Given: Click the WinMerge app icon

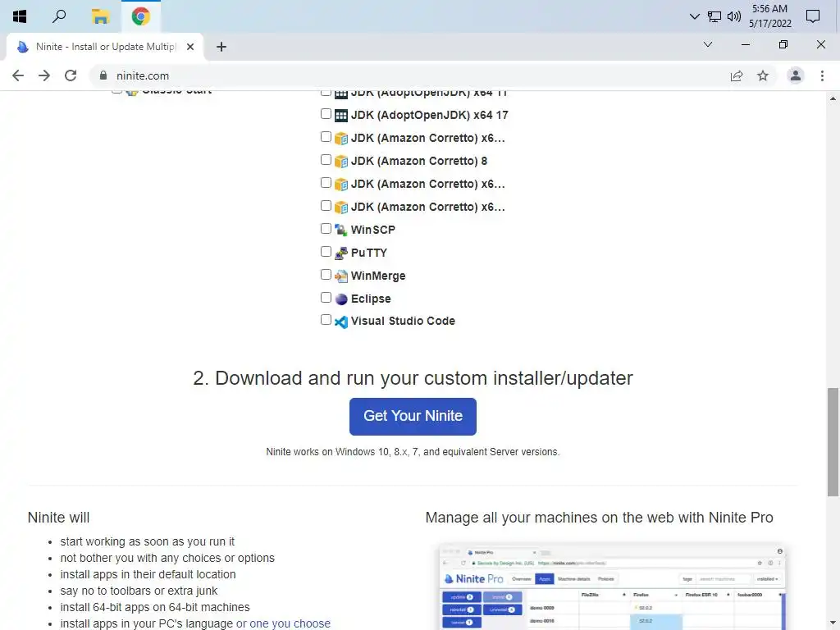Looking at the screenshot, I should (x=341, y=276).
